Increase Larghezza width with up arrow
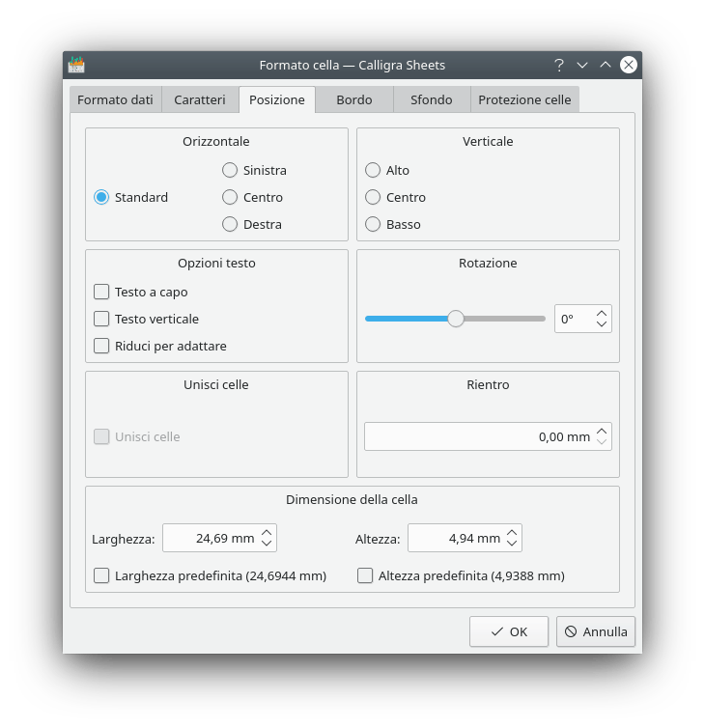 point(267,532)
